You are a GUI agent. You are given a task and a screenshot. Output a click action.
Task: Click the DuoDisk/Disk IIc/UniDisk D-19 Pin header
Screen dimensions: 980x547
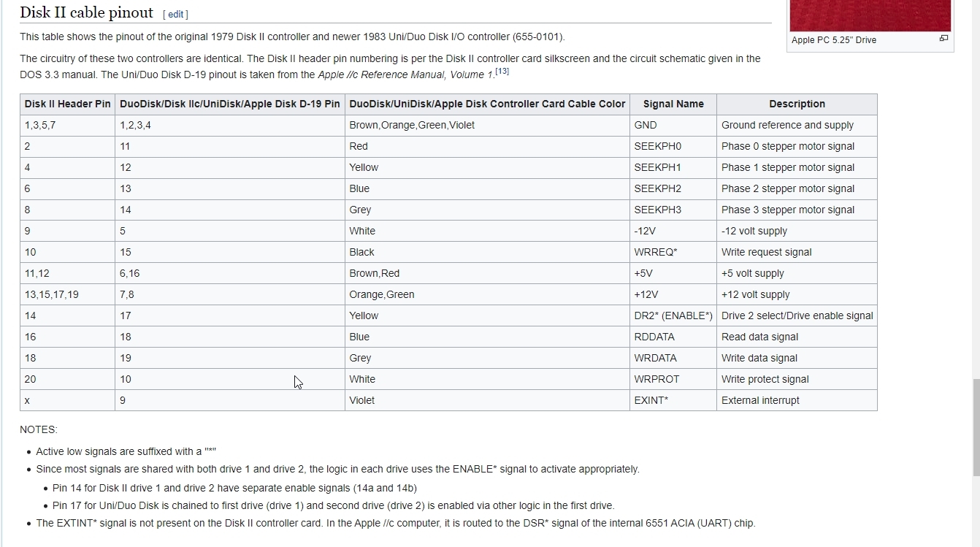point(230,104)
